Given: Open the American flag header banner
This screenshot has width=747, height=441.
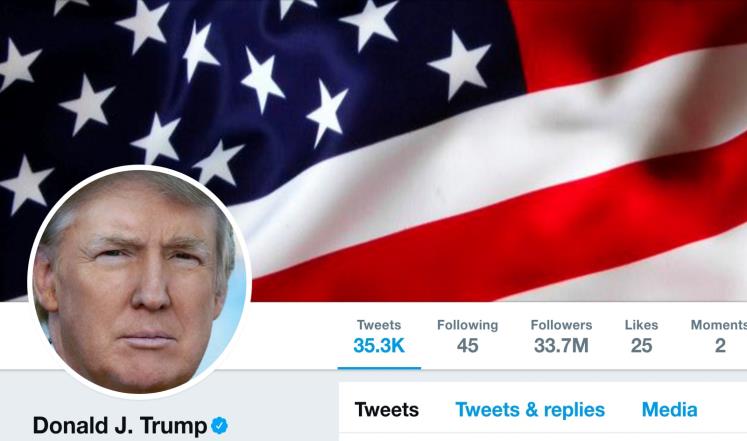Looking at the screenshot, I should [x=374, y=150].
